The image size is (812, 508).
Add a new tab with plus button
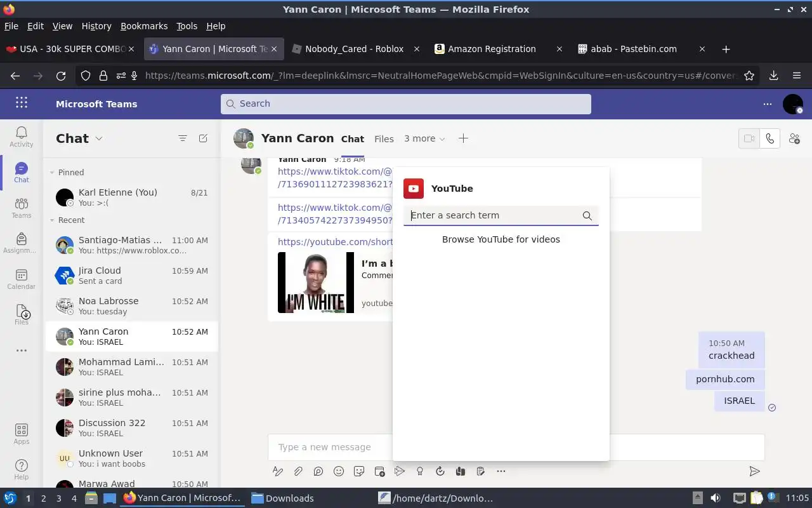point(463,138)
